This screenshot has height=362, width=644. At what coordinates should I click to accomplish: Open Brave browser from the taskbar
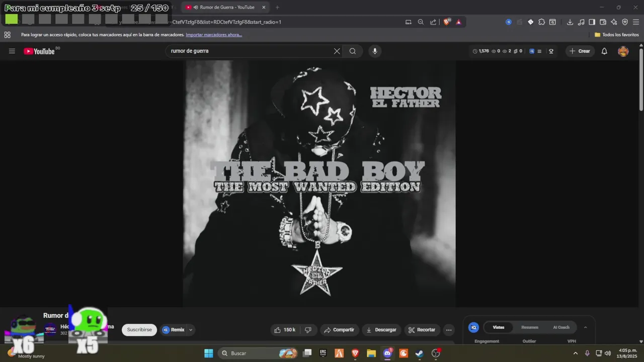click(x=355, y=353)
